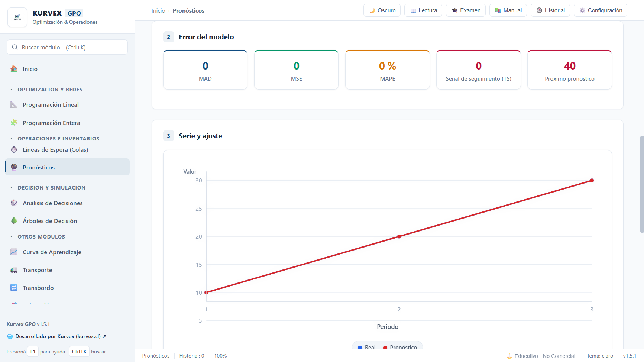Click the Programación Entera puzzle icon

[x=14, y=123]
